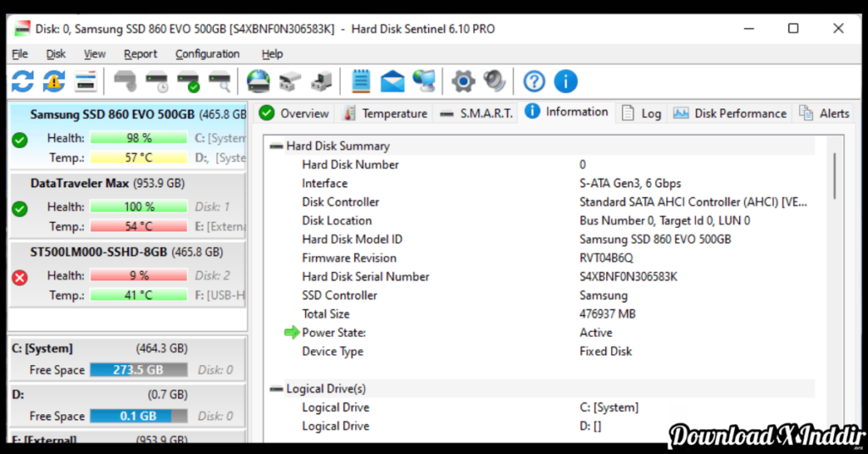Open the File menu
The image size is (868, 454).
point(20,53)
